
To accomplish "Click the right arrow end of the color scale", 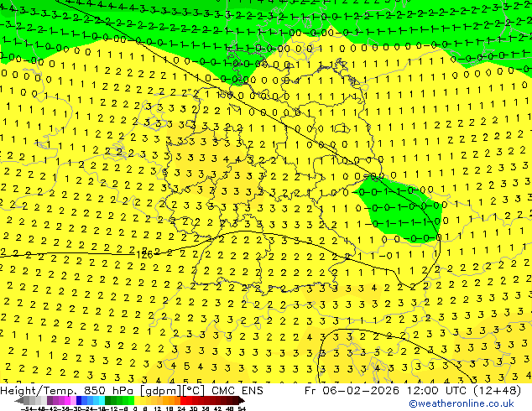I will pyautogui.click(x=242, y=401).
